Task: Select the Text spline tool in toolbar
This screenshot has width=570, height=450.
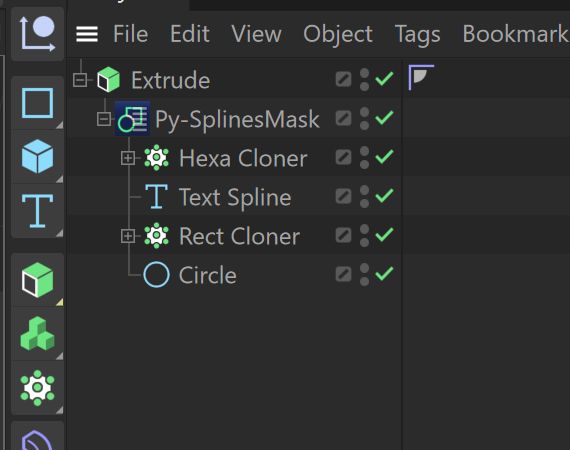Action: pos(37,211)
